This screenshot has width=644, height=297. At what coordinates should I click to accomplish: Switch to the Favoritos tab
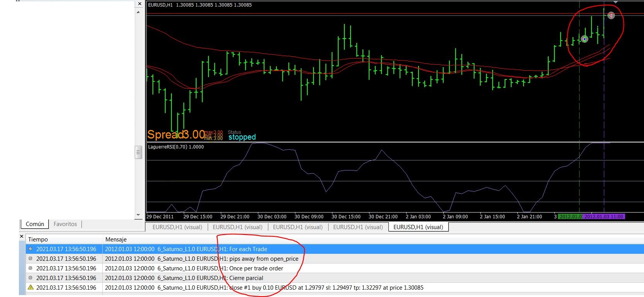point(65,224)
